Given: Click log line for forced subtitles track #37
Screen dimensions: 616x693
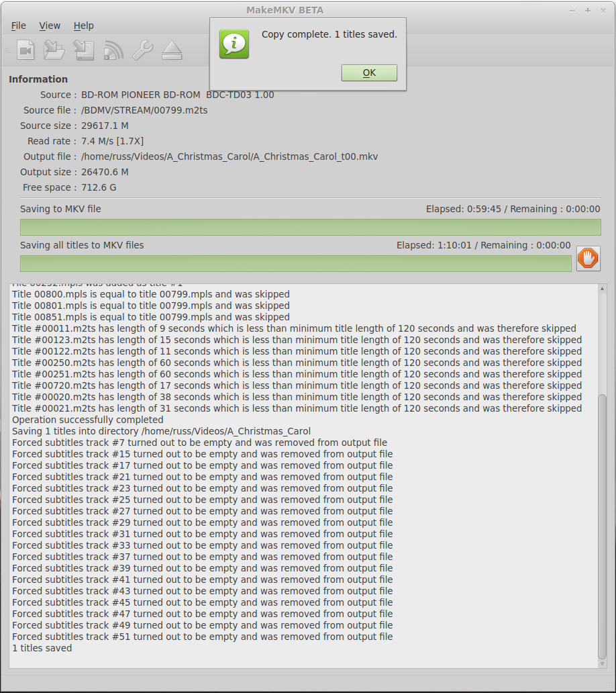Looking at the screenshot, I should tap(202, 557).
